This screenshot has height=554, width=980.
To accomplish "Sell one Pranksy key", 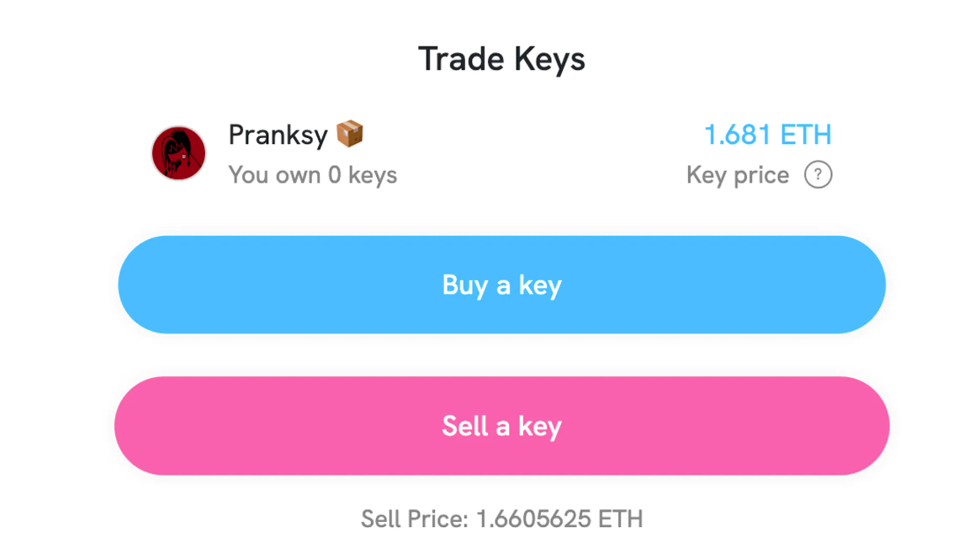I will 501,426.
